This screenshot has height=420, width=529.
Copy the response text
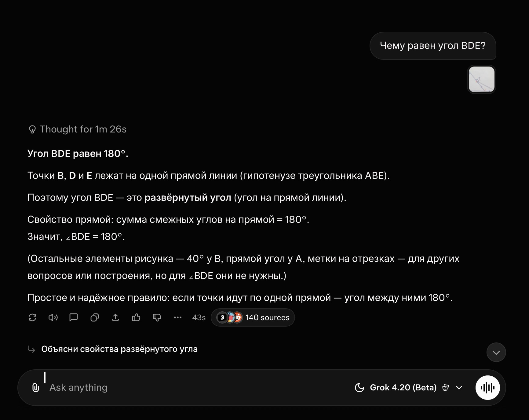point(95,318)
